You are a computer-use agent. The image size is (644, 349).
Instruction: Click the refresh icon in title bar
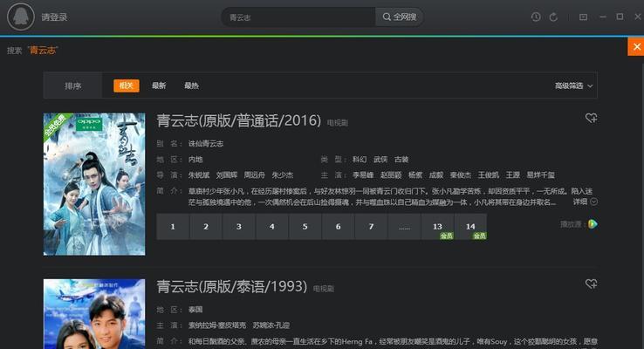coord(553,17)
